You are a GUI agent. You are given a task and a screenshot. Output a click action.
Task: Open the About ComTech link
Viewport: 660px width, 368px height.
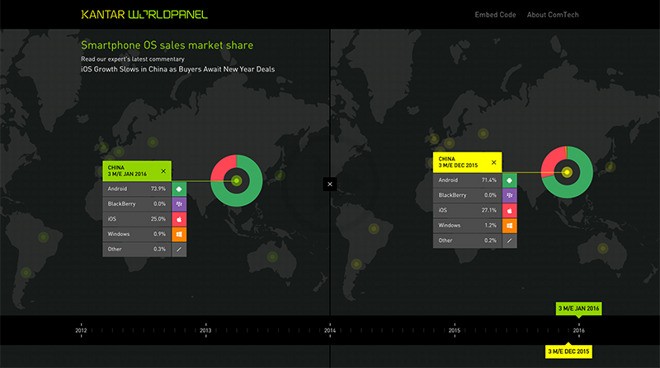coord(553,15)
